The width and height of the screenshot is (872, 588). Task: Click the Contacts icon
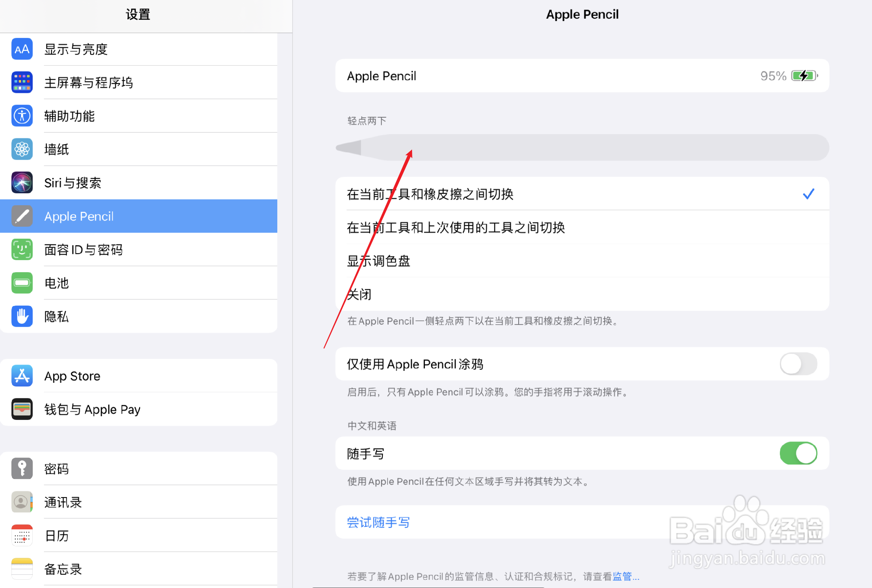coord(22,502)
